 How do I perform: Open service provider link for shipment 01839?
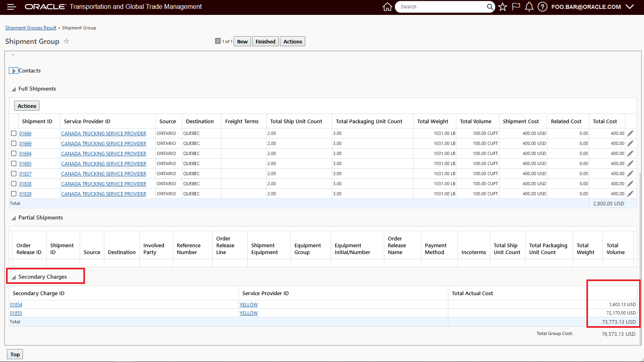[104, 194]
